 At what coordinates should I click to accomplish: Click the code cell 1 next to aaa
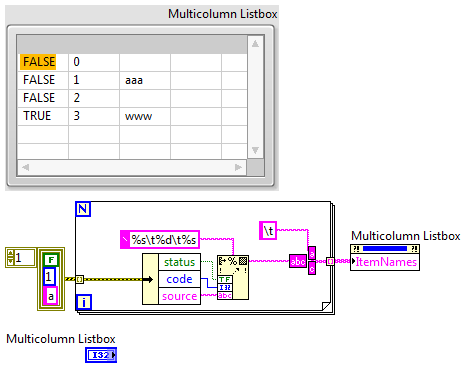click(94, 80)
